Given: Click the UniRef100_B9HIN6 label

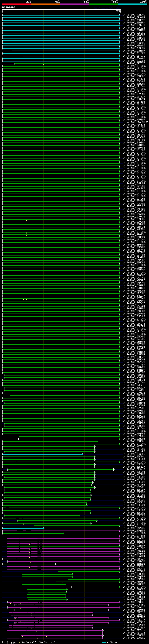Looking at the screenshot, I should tap(133, 30).
